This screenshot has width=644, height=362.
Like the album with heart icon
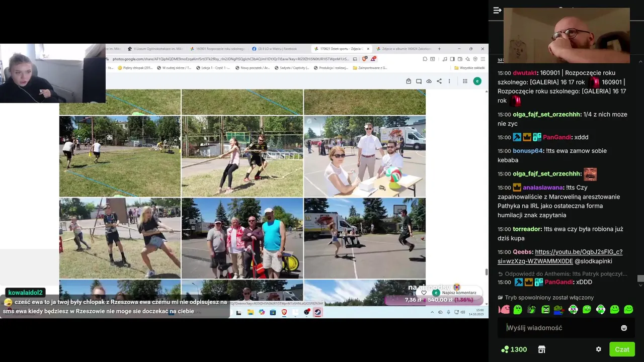tap(424, 293)
